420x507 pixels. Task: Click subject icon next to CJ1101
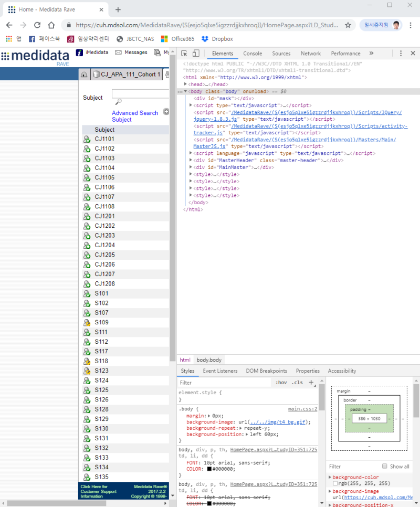coord(87,139)
